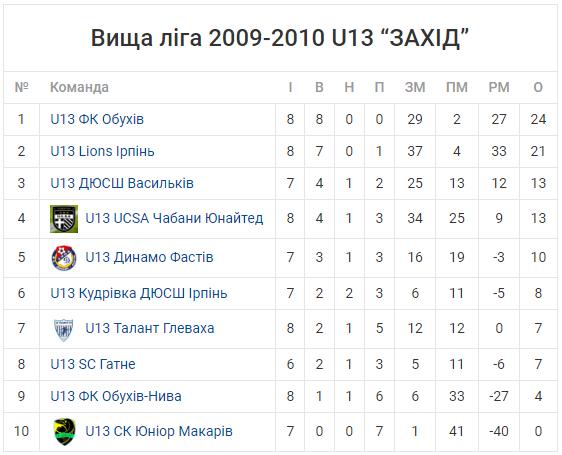Open U13 Кудрівка ДЮСШ Ірпінь link

pos(139,293)
